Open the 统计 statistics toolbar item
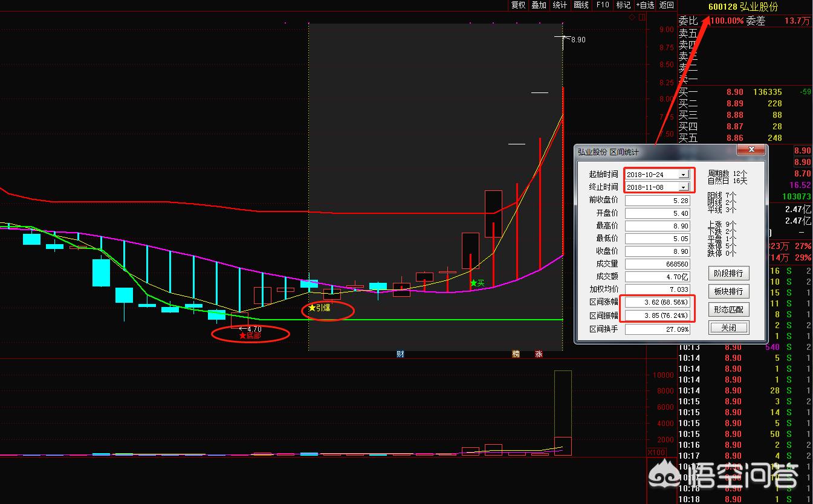This screenshot has height=504, width=813. click(560, 5)
